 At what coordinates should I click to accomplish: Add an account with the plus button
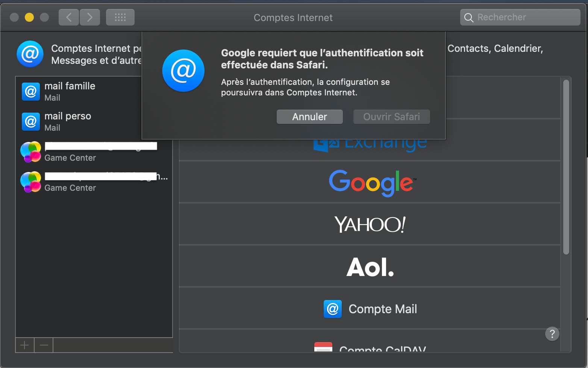click(x=25, y=345)
